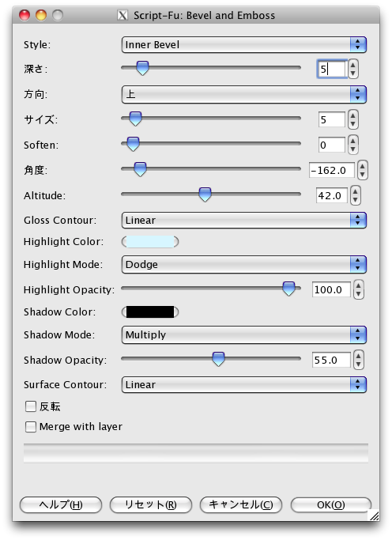Click the リセット(R) button
This screenshot has height=540, width=392.
(x=151, y=505)
